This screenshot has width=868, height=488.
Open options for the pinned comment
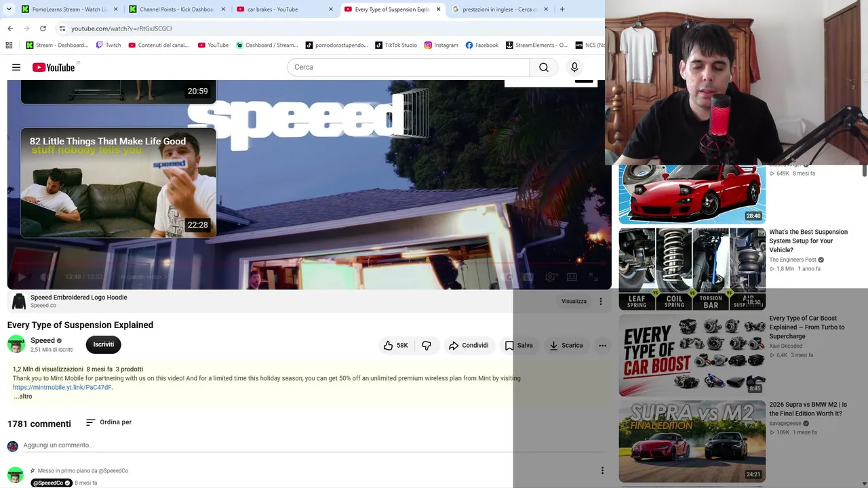tap(602, 470)
